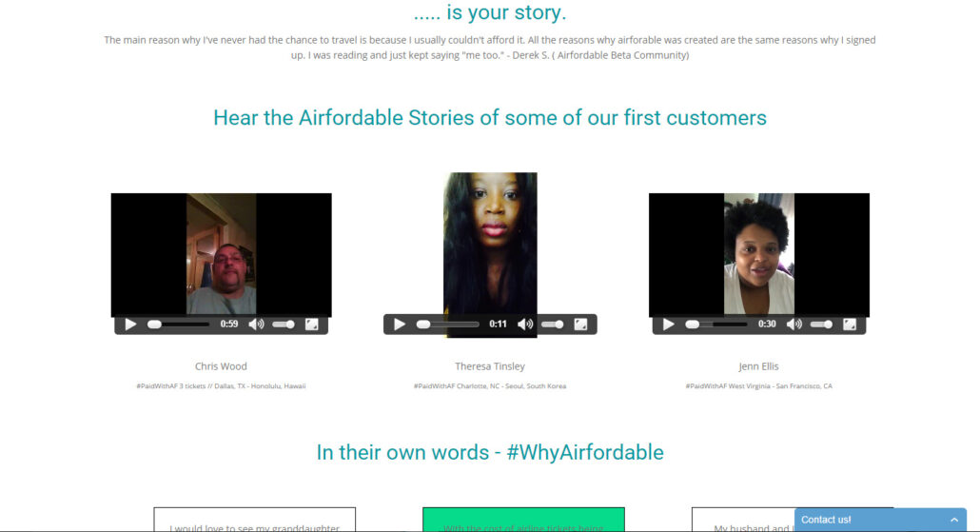This screenshot has height=532, width=980.
Task: Open fullscreen on Chris Wood's video
Action: click(311, 325)
